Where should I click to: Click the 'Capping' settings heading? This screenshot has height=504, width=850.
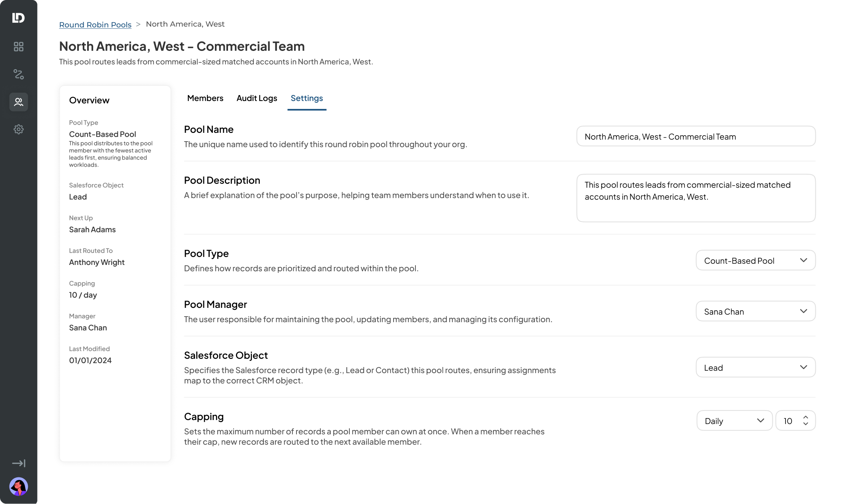pyautogui.click(x=204, y=416)
